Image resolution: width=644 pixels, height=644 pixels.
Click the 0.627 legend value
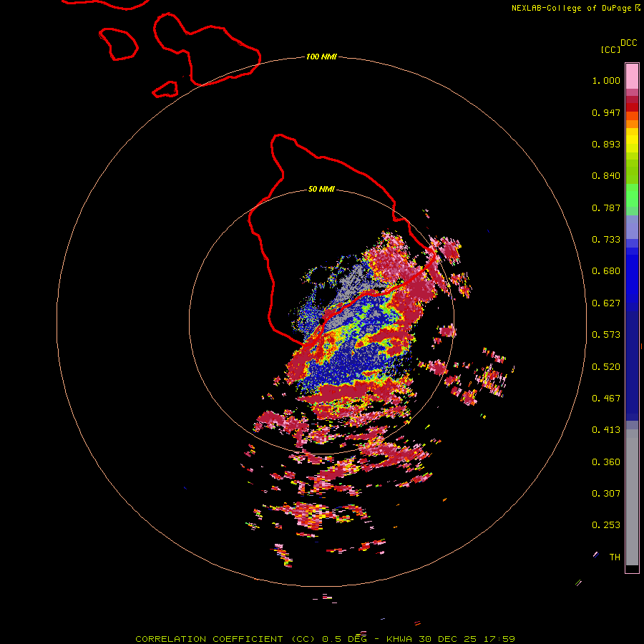point(606,303)
